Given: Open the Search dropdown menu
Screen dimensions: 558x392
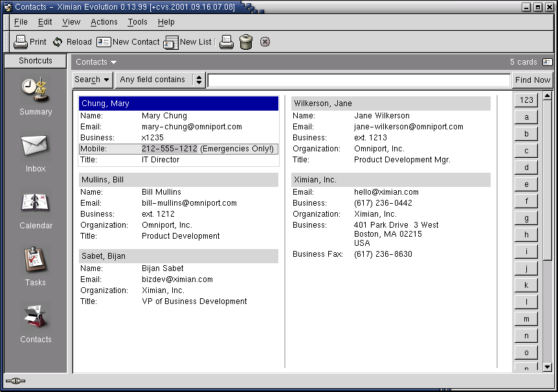Looking at the screenshot, I should 92,80.
